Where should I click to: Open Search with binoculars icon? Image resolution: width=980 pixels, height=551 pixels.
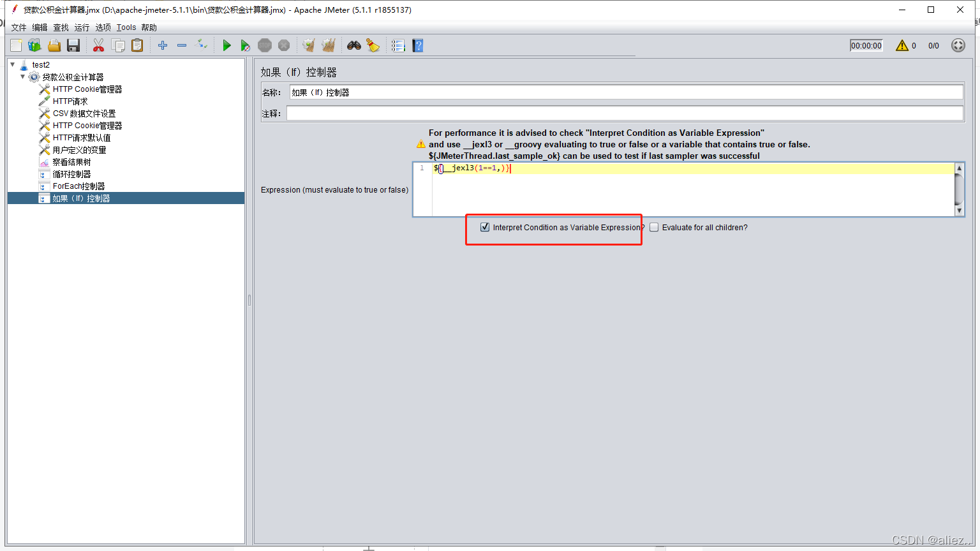(x=354, y=45)
